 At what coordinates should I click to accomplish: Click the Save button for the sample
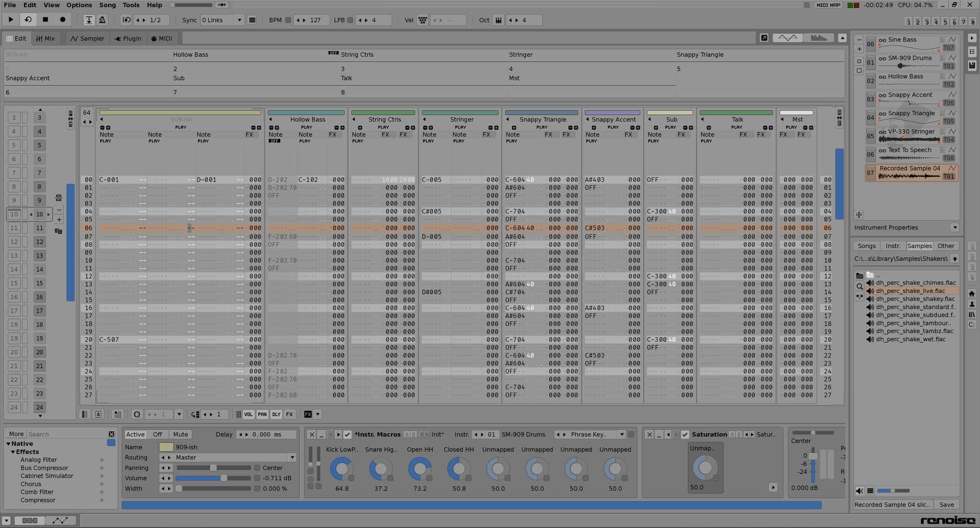coord(946,505)
